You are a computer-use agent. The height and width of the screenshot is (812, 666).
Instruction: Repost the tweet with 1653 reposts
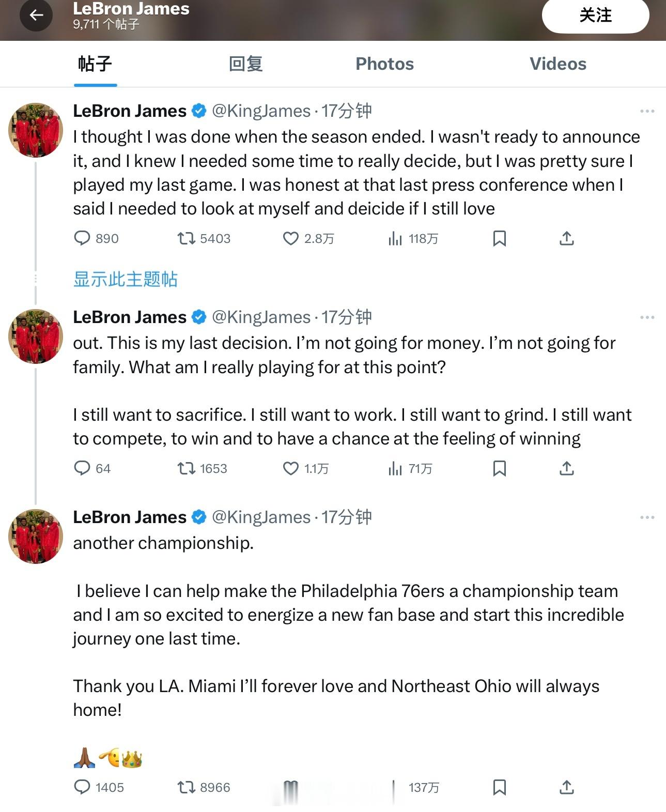coord(202,468)
